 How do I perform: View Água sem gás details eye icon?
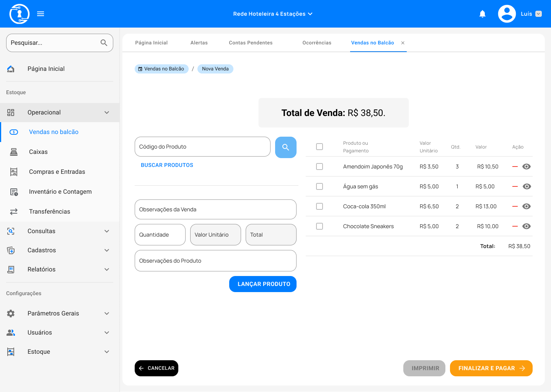527,186
